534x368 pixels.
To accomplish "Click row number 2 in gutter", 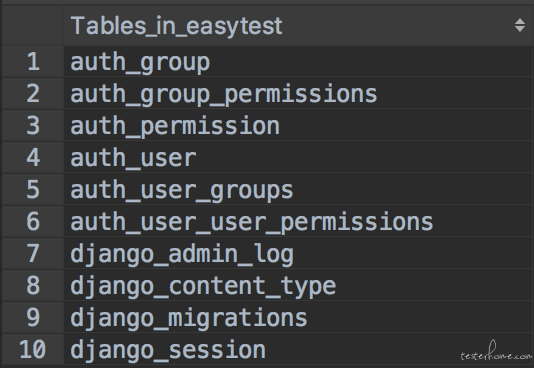I will (33, 94).
